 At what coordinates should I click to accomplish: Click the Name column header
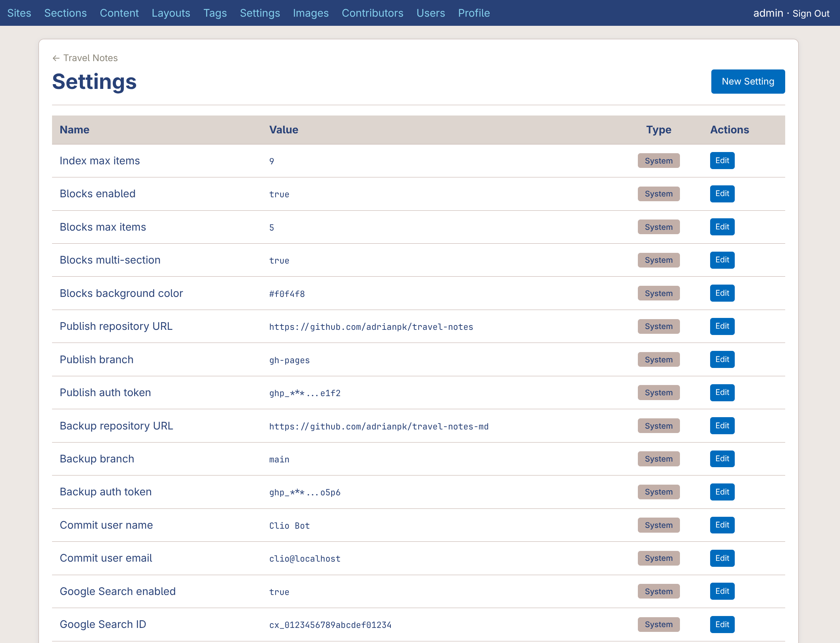tap(74, 130)
